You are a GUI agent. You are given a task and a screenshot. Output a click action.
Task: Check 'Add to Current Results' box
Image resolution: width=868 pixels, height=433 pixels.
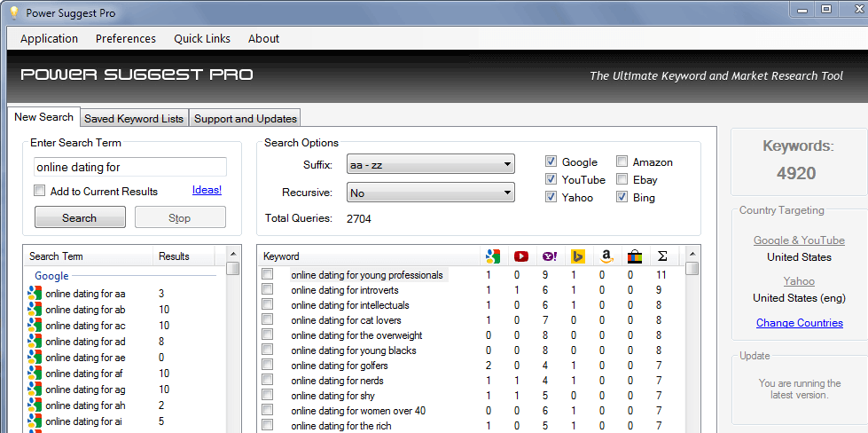pyautogui.click(x=39, y=191)
